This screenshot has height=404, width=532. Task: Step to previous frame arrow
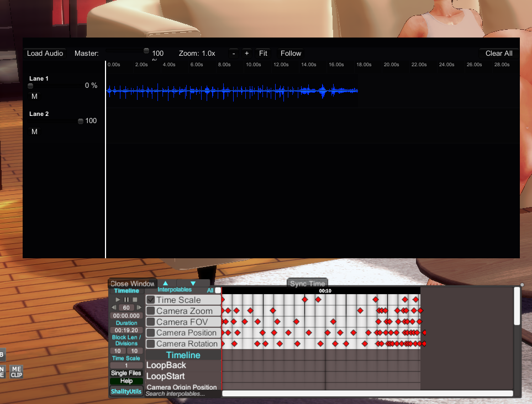pos(114,308)
